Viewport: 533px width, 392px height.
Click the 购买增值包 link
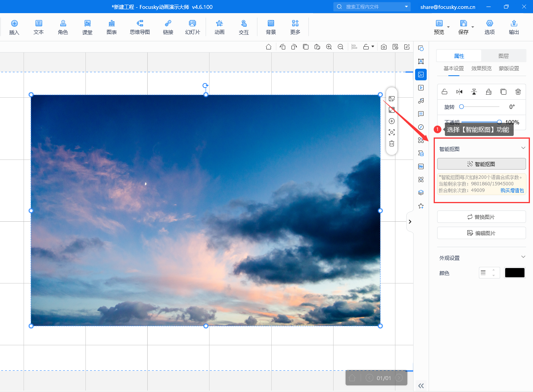click(x=512, y=190)
